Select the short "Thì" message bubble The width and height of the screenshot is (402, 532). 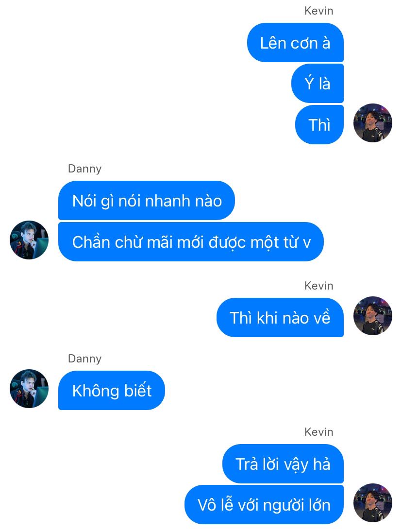pyautogui.click(x=319, y=124)
